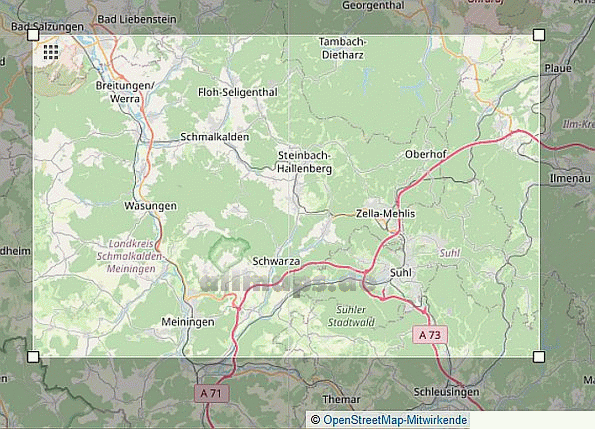Click the Ilmenau label outside selection

(570, 178)
